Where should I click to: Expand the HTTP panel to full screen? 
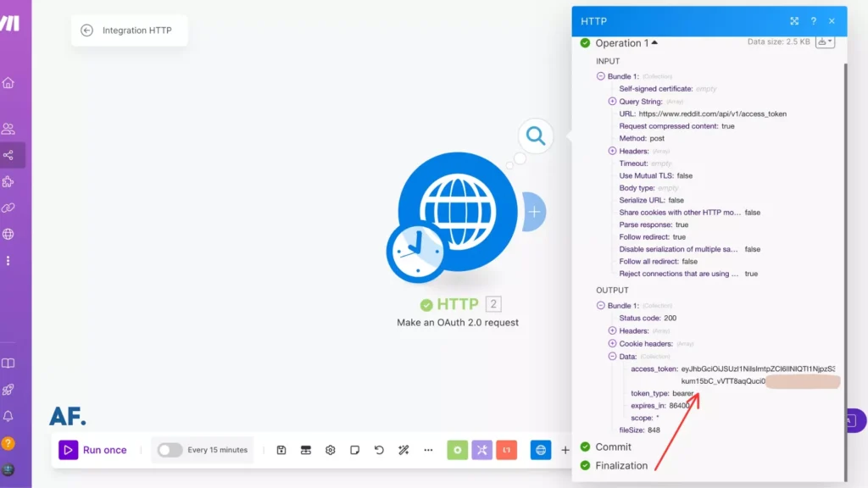click(x=794, y=21)
